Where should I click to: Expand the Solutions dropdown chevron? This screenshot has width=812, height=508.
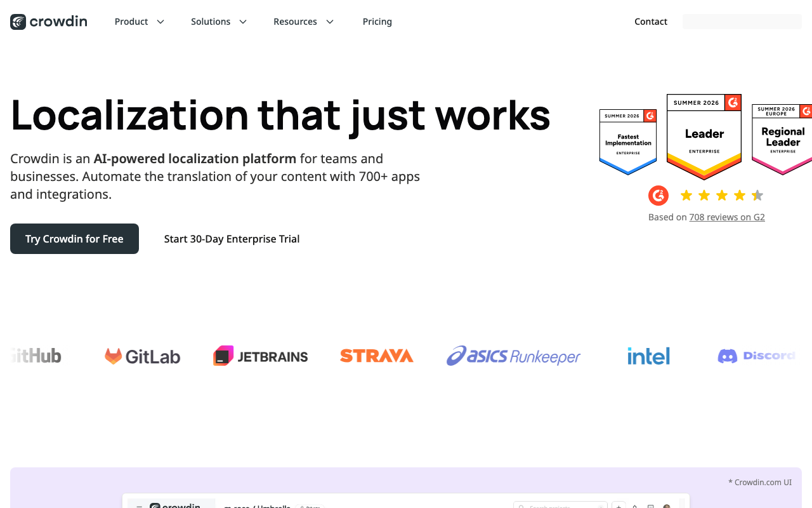[243, 22]
